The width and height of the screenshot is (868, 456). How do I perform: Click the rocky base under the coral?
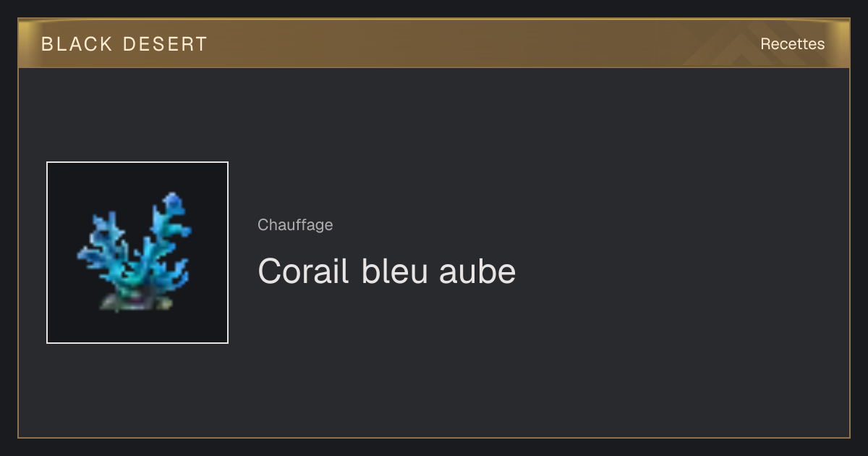tap(136, 302)
